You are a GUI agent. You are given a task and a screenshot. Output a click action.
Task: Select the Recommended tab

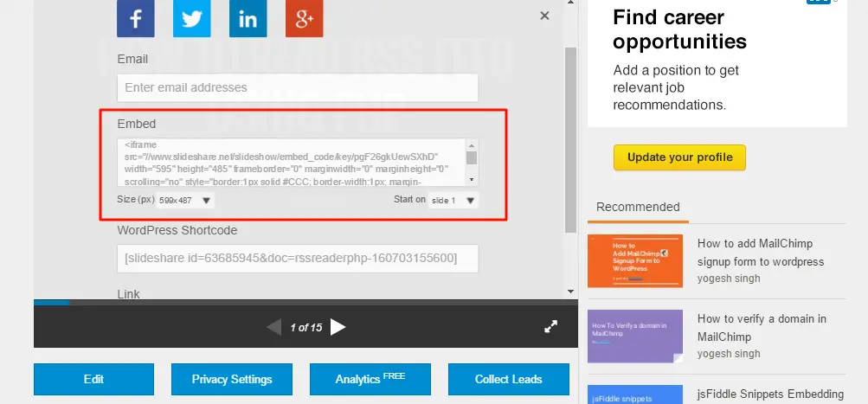coord(638,207)
